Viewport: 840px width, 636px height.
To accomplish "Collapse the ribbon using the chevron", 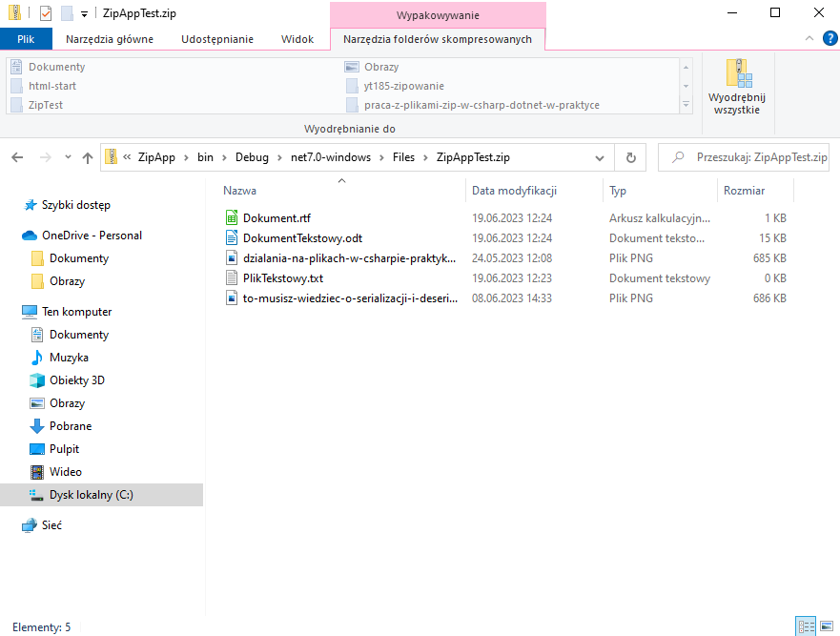I will pos(808,39).
